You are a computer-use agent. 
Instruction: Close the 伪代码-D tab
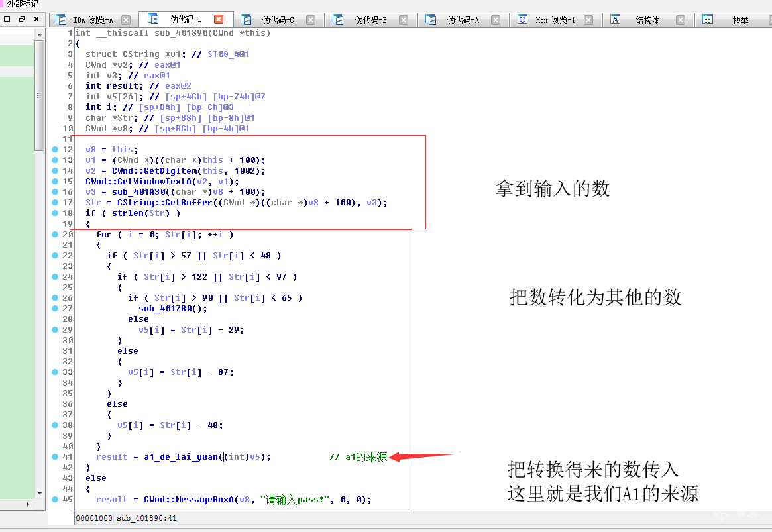[219, 19]
